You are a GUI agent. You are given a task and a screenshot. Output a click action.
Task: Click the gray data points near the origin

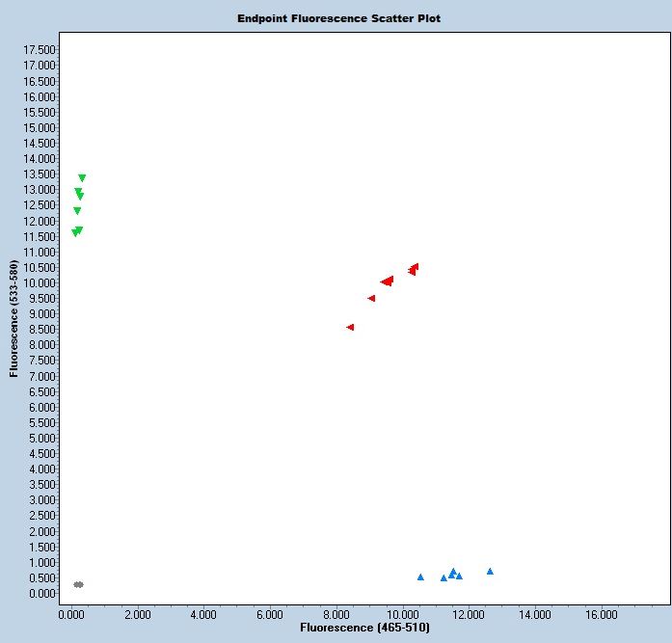point(78,584)
